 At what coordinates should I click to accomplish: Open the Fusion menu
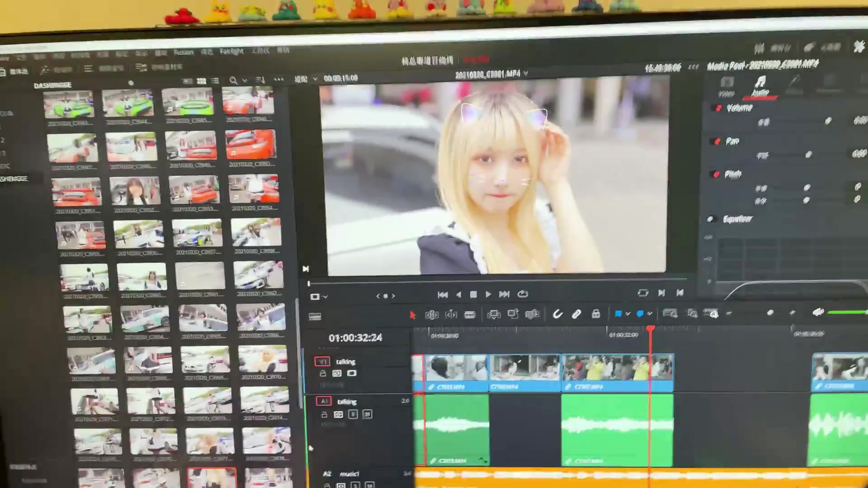pyautogui.click(x=184, y=52)
